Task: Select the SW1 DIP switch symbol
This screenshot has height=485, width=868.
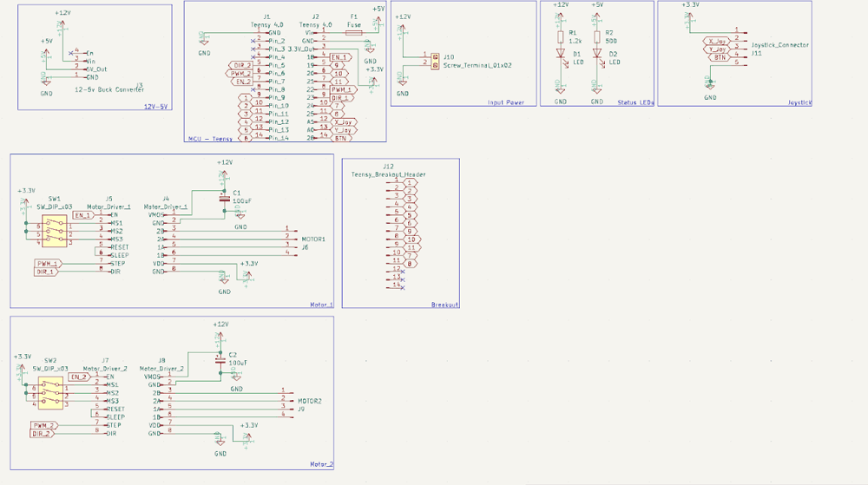Action: coord(54,231)
